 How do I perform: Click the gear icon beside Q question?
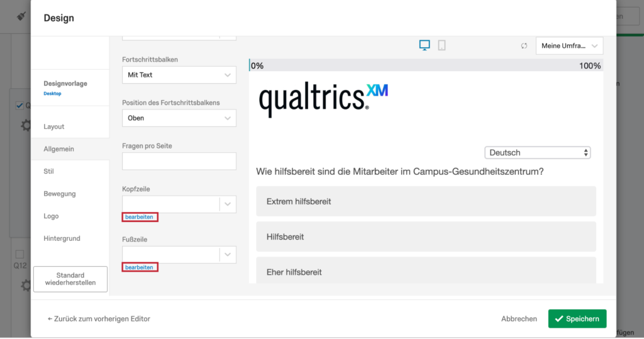[26, 125]
